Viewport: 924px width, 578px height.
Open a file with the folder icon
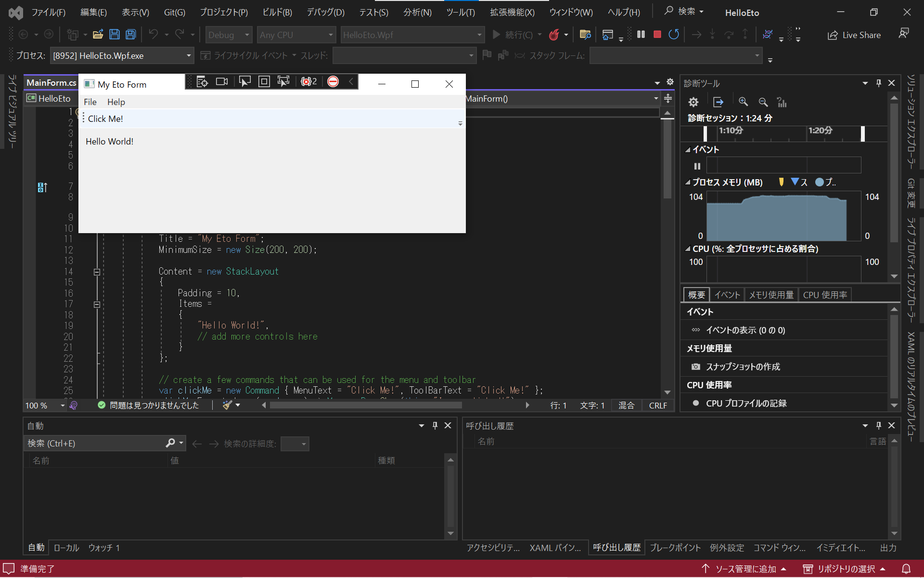point(98,35)
